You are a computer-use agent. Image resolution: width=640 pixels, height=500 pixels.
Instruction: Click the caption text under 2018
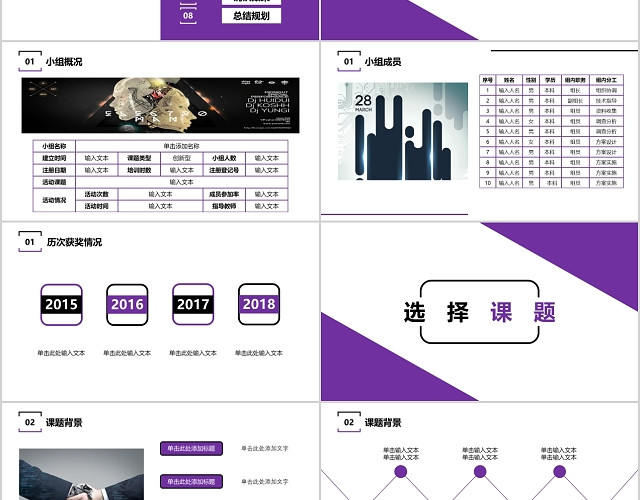point(259,353)
